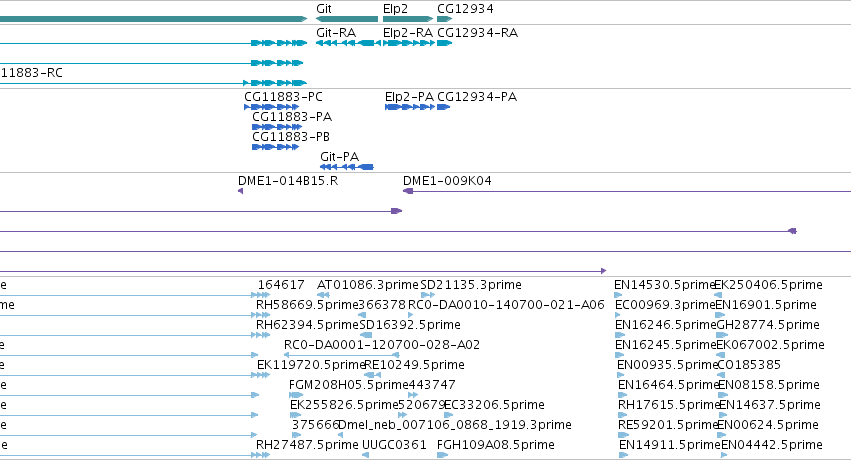The width and height of the screenshot is (851, 460).
Task: Select the EK250406.5prime EST label
Action: 769,285
